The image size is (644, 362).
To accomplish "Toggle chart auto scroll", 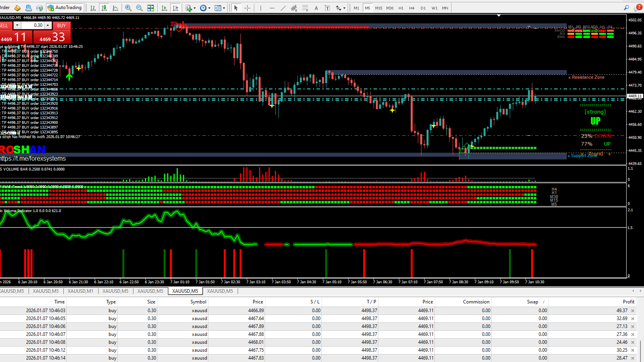I will coord(164,8).
